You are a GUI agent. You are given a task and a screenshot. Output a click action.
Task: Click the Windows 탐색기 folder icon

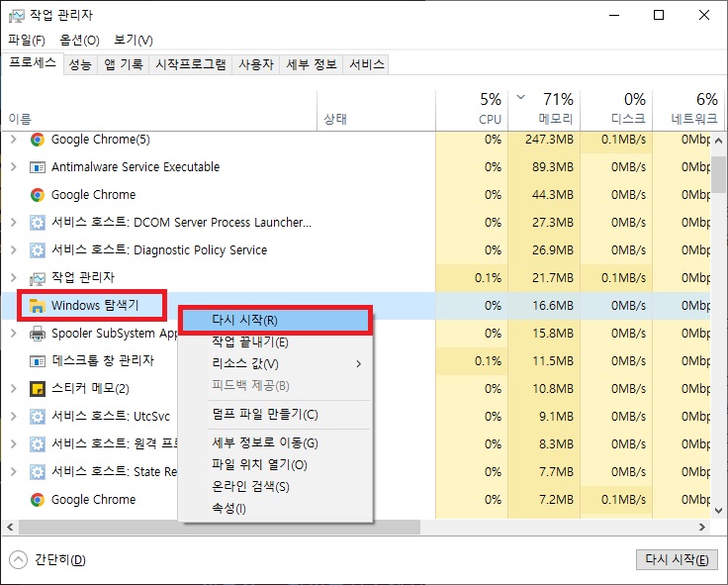(x=38, y=306)
